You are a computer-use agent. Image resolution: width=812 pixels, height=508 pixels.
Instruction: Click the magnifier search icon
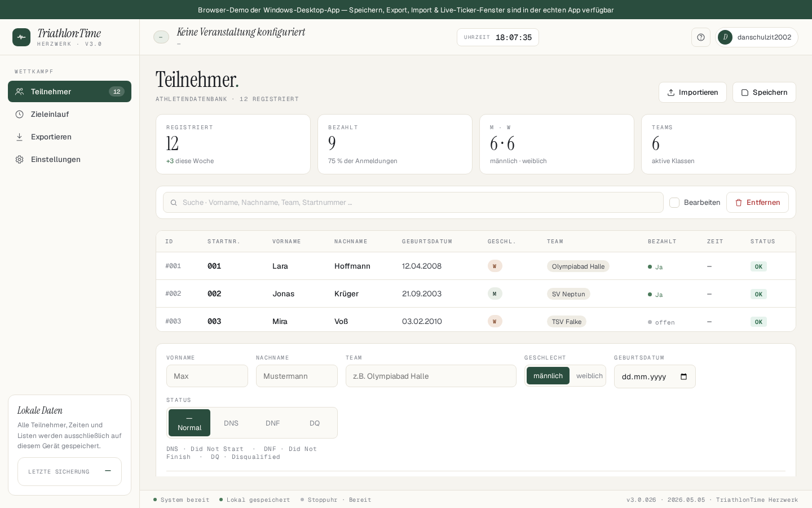pos(174,203)
